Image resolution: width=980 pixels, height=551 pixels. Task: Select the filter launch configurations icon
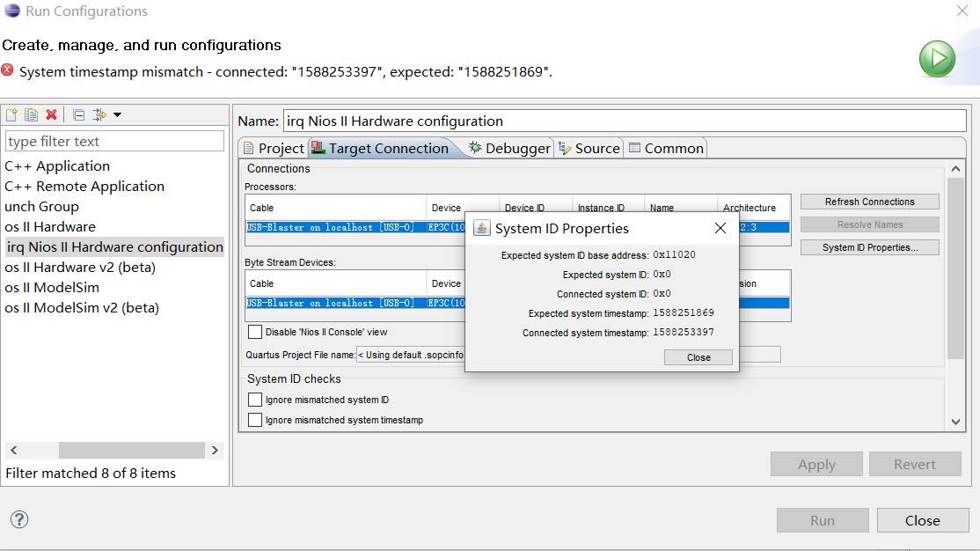(99, 114)
